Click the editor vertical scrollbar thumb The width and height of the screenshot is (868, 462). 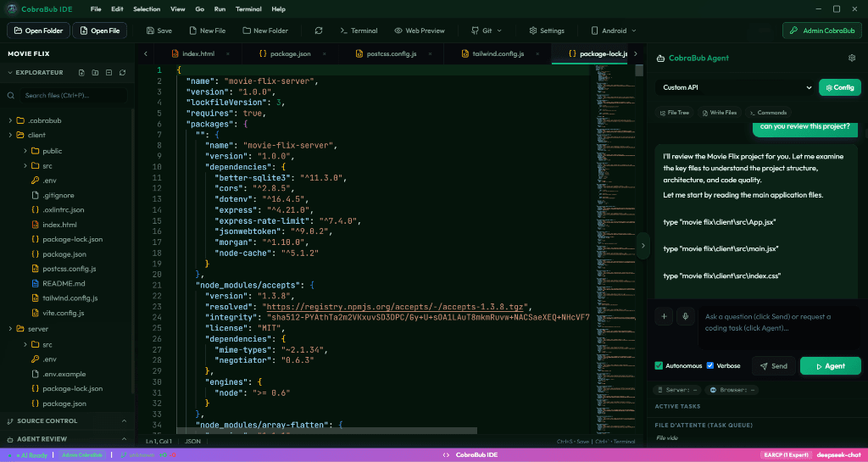coord(639,70)
